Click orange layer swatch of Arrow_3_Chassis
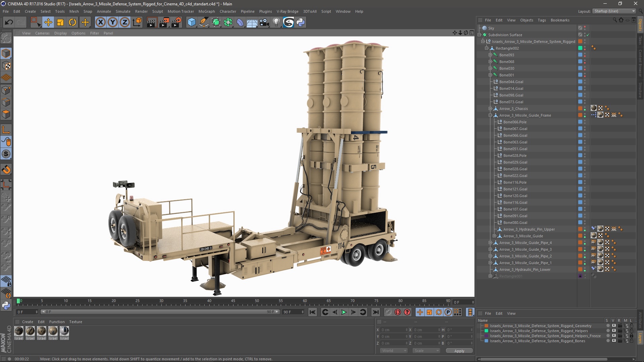Viewport: 644px width, 362px height. click(580, 109)
